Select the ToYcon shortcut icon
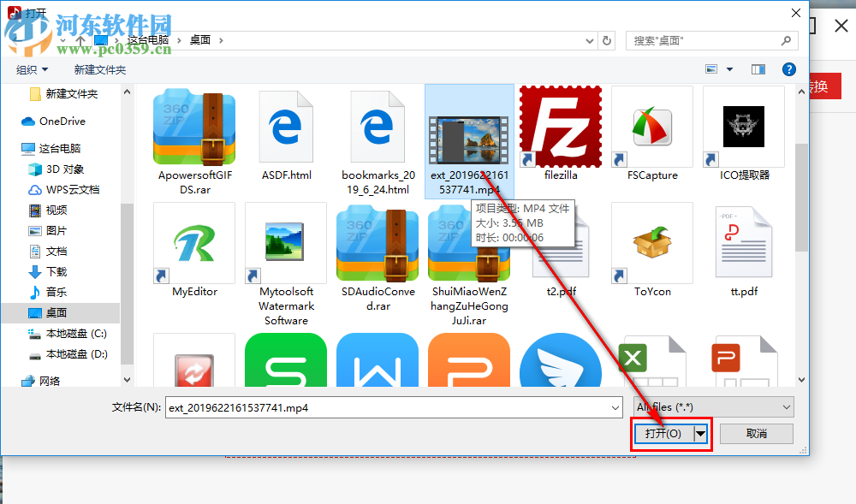The image size is (856, 504). tap(652, 243)
